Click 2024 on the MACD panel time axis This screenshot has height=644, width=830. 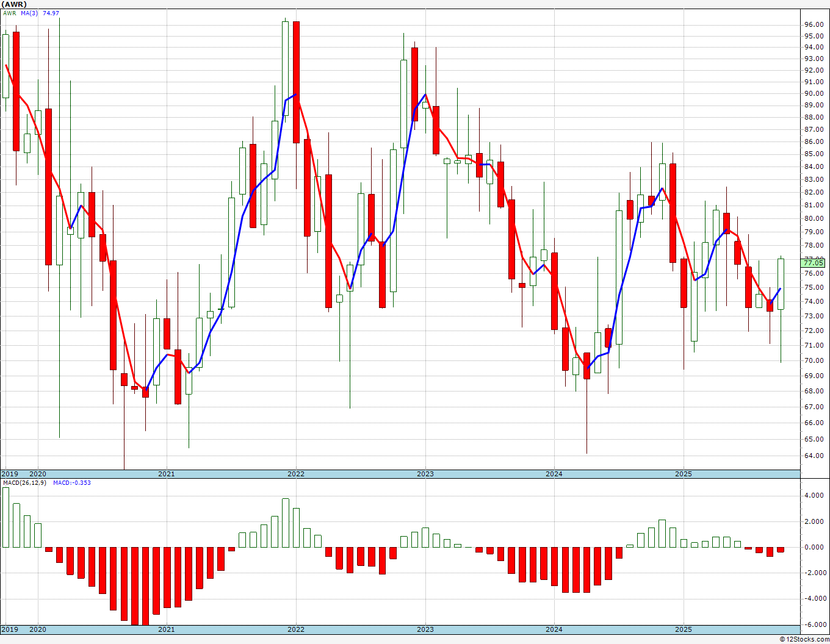(554, 629)
